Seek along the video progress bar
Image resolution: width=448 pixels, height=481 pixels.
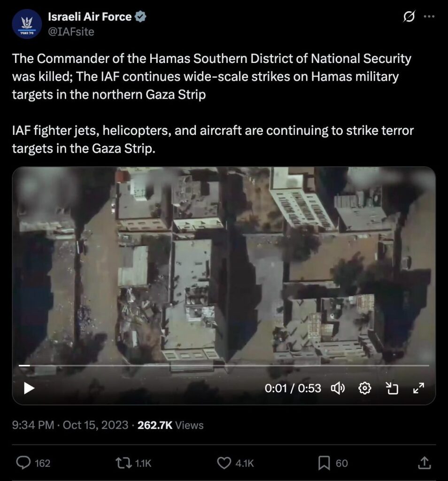(224, 365)
